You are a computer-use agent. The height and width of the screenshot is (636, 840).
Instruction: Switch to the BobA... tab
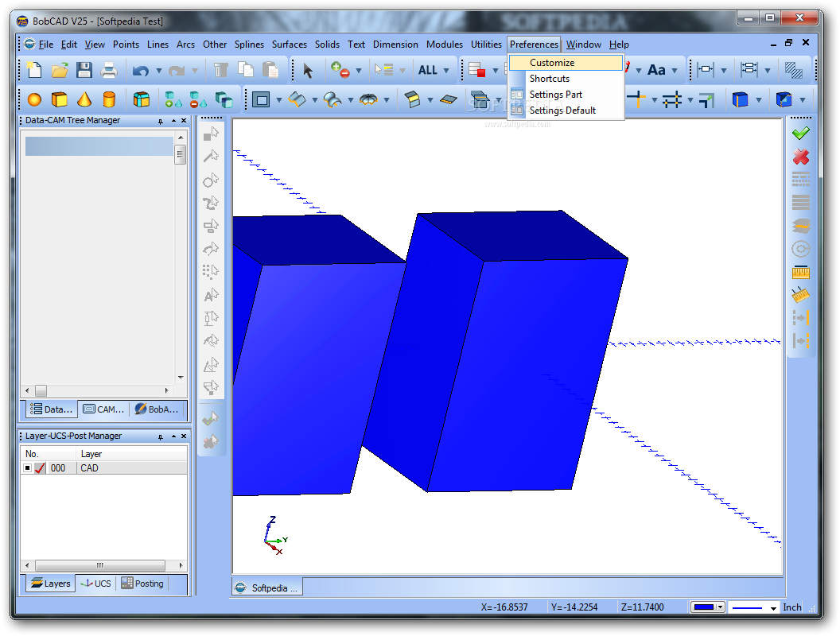[x=157, y=409]
